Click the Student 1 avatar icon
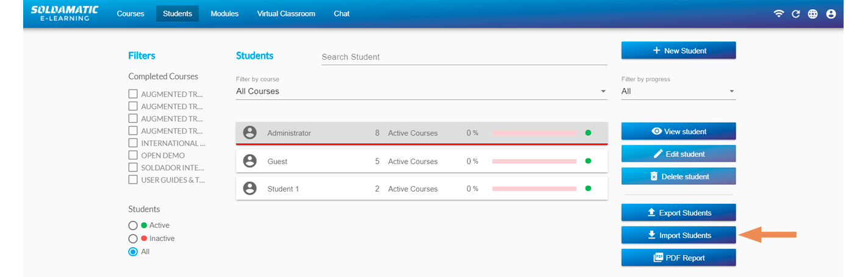 [249, 189]
